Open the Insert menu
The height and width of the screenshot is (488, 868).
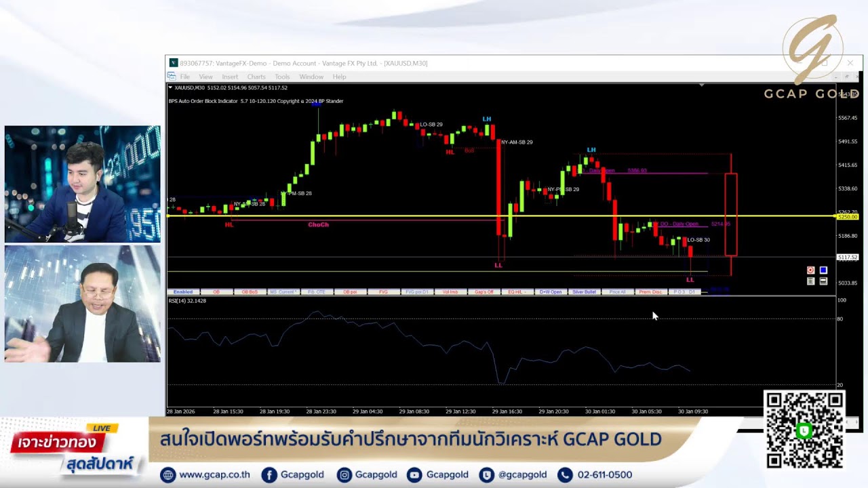click(x=230, y=77)
